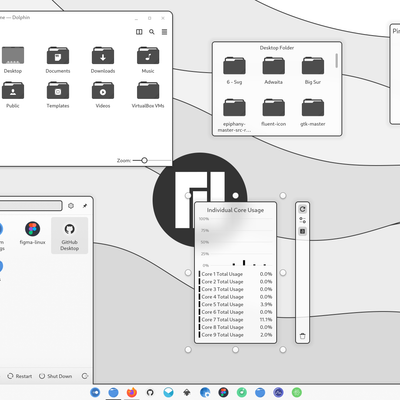Click the Core 3 Total Usage row
The height and width of the screenshot is (400, 400).
tap(236, 289)
